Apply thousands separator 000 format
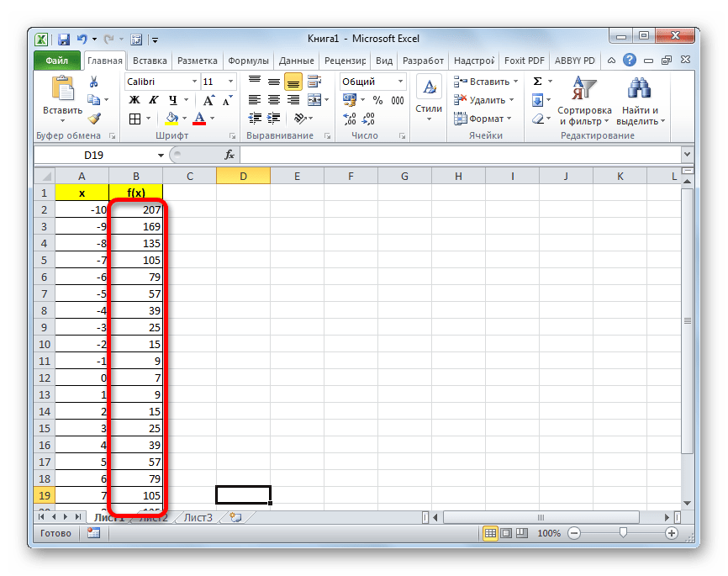 398,100
